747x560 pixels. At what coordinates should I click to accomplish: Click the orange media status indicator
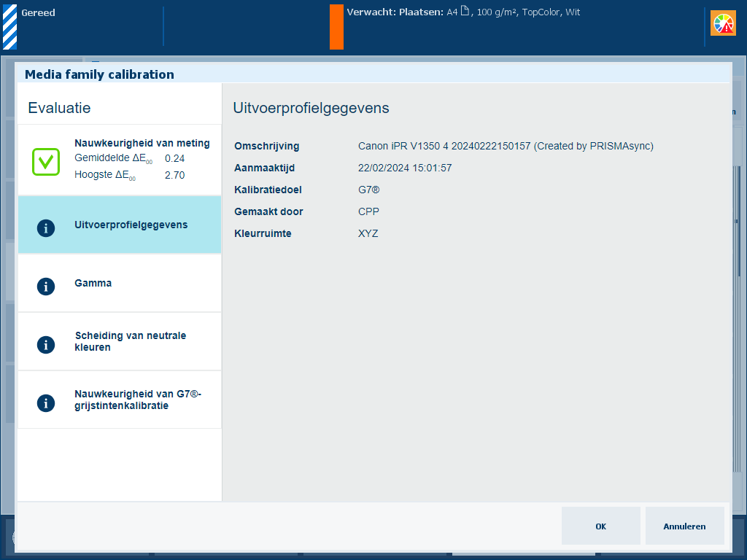[x=336, y=27]
